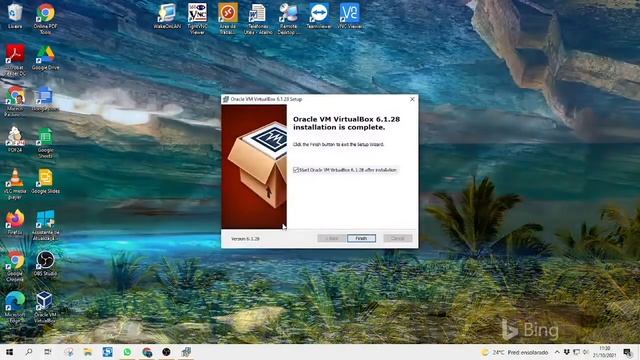Open the blue app pinned beside File Explorer

108,352
